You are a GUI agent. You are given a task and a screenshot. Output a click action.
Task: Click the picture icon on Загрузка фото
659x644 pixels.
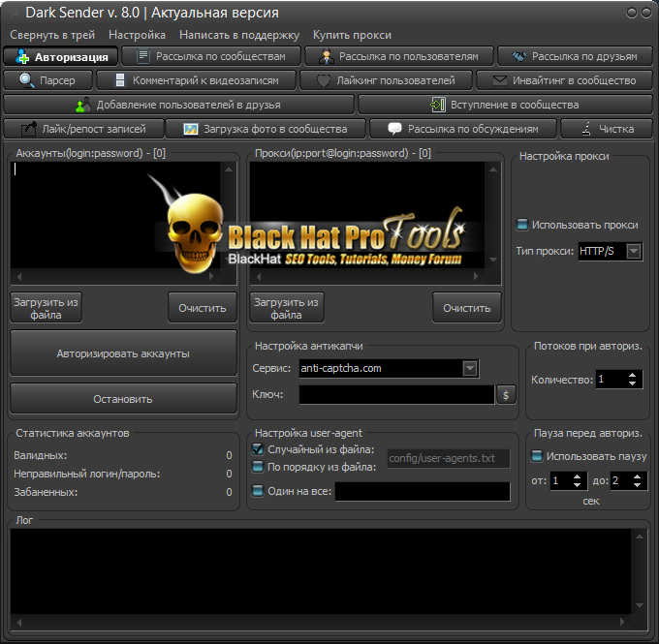[x=190, y=129]
